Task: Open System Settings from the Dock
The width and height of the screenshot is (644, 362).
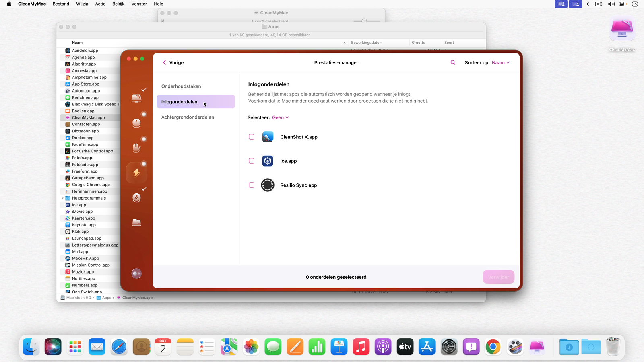Action: (449, 347)
